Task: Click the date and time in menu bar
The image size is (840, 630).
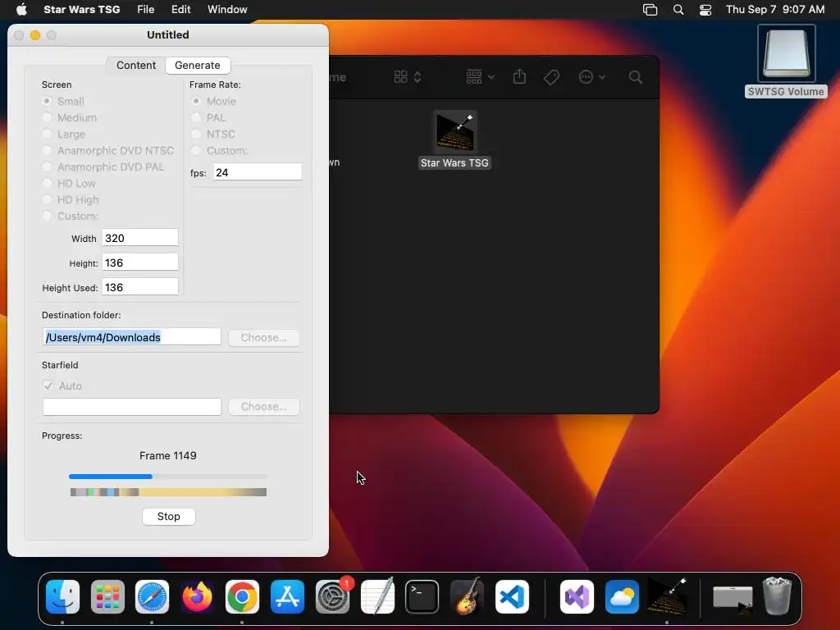Action: coord(775,10)
